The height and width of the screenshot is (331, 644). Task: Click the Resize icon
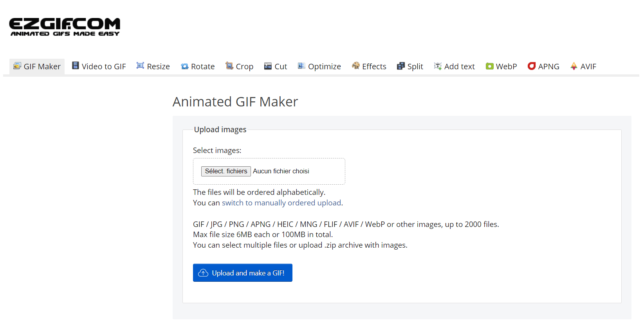(140, 66)
